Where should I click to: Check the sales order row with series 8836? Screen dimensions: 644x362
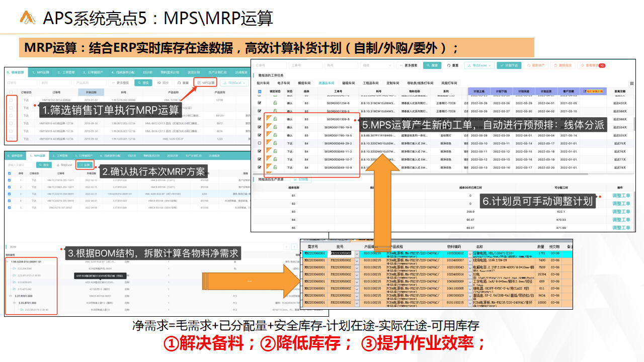tap(11, 130)
